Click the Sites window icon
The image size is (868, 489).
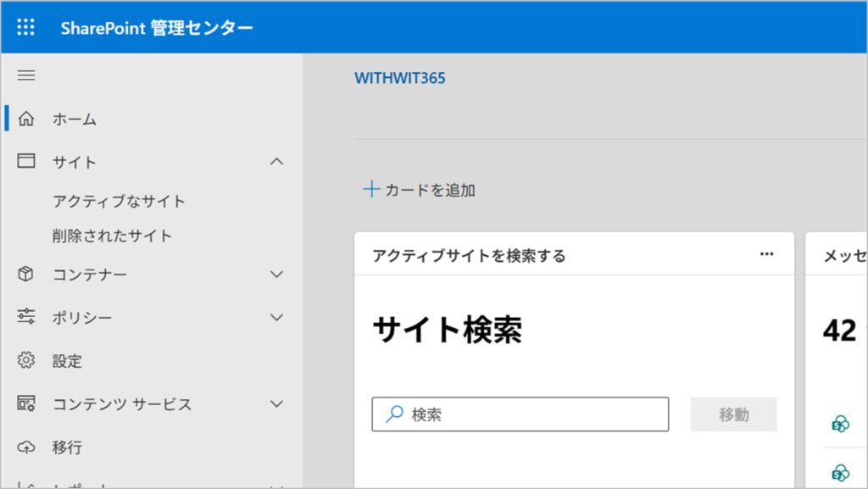pos(26,161)
